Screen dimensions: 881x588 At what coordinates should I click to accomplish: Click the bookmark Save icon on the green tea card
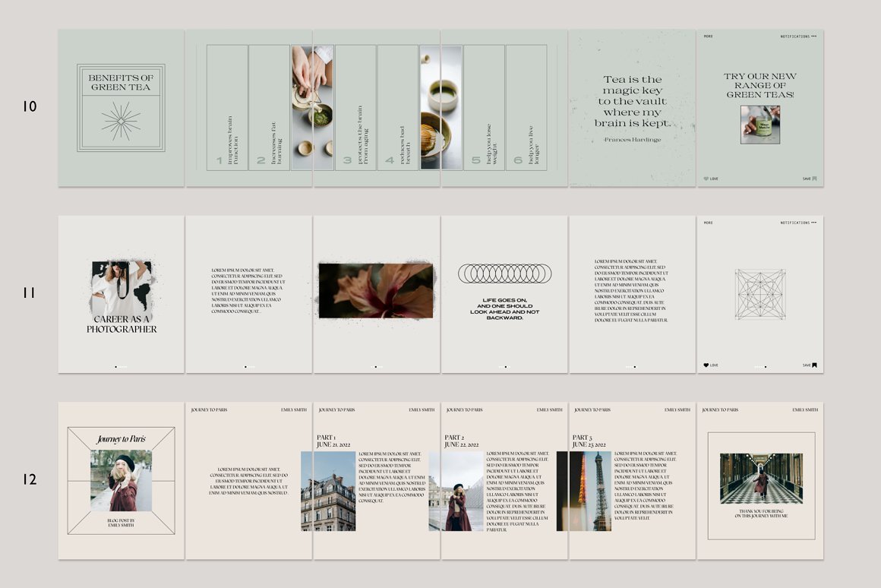(814, 178)
